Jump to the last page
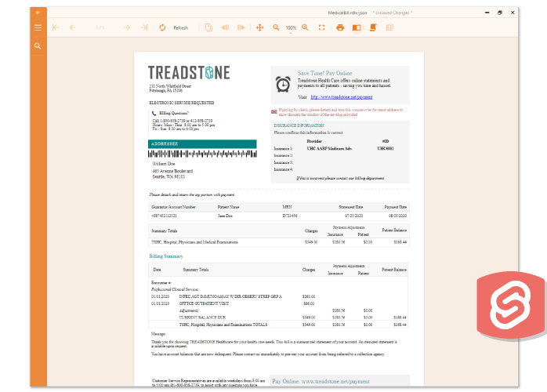This screenshot has height=392, width=547. [143, 27]
